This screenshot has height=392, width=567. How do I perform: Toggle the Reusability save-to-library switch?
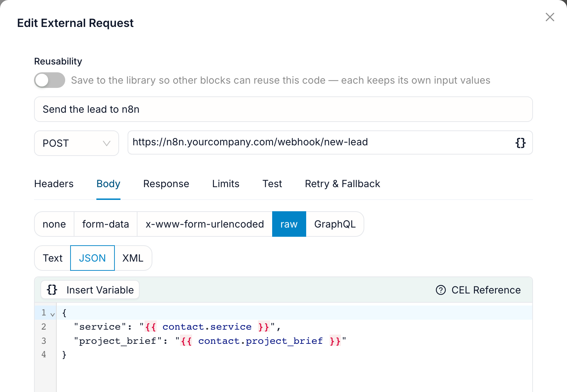pyautogui.click(x=50, y=80)
